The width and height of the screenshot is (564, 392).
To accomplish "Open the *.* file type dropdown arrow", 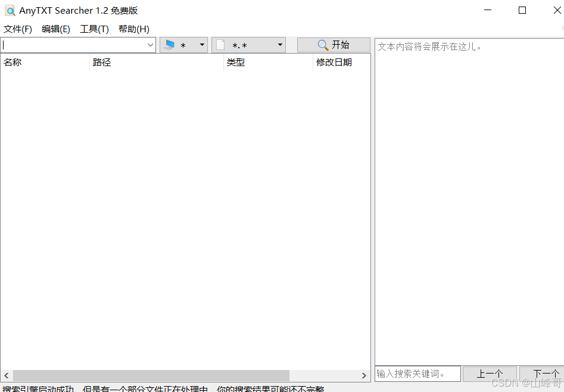I will point(280,45).
